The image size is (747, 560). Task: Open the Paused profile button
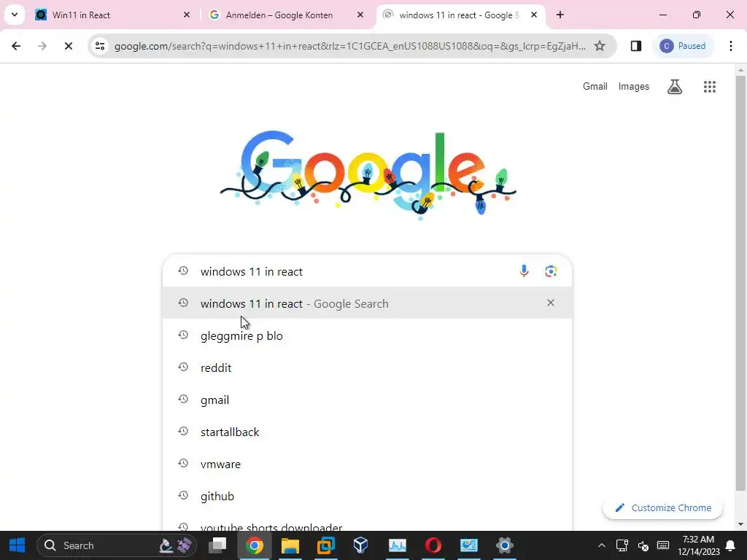(x=683, y=46)
